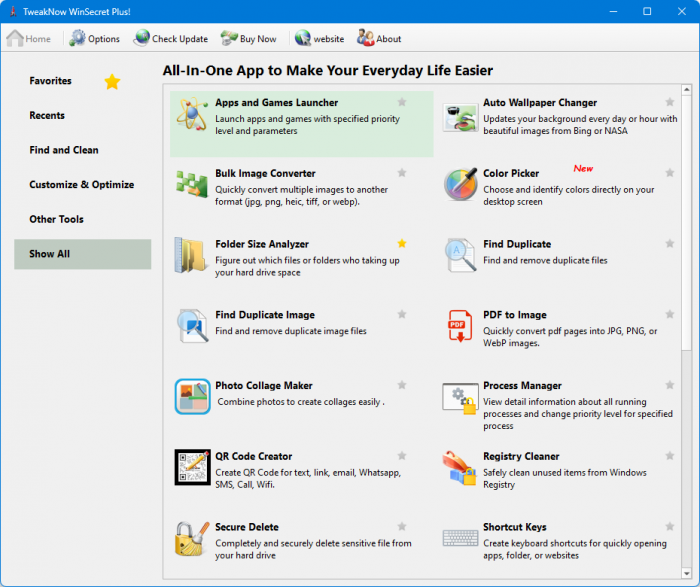Switch to Find and Clean category
The image size is (700, 587).
[64, 150]
